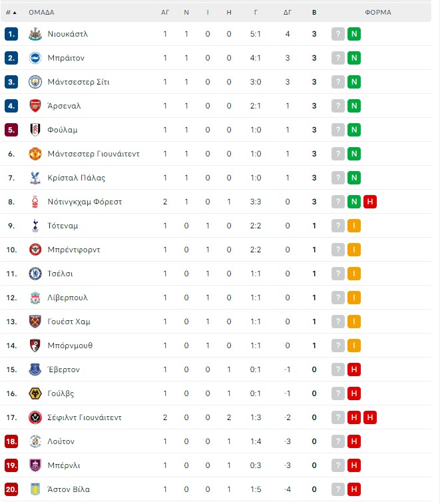The image size is (440, 504).
Task: Open the Μάντσεστερ Γιουνάιτεντ team link
Action: click(x=94, y=154)
